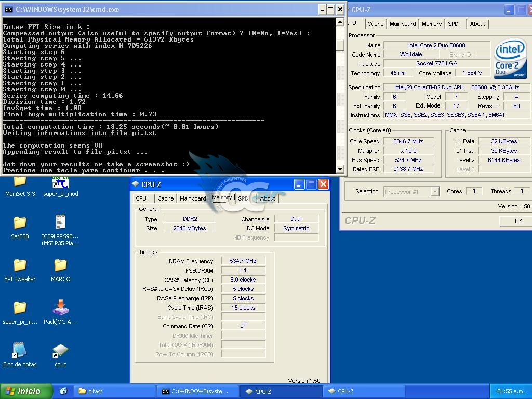Open the Bloc de notas shortcut
Image resolution: width=532 pixels, height=399 pixels.
click(x=20, y=350)
